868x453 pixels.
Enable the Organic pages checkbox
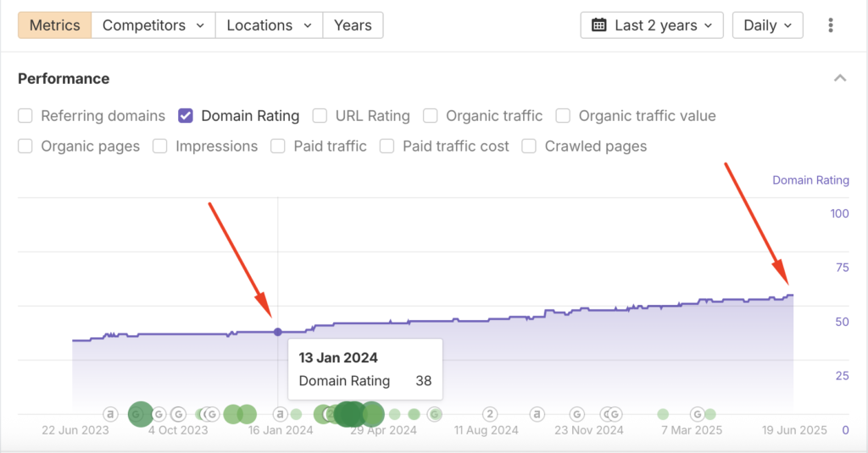click(x=25, y=146)
